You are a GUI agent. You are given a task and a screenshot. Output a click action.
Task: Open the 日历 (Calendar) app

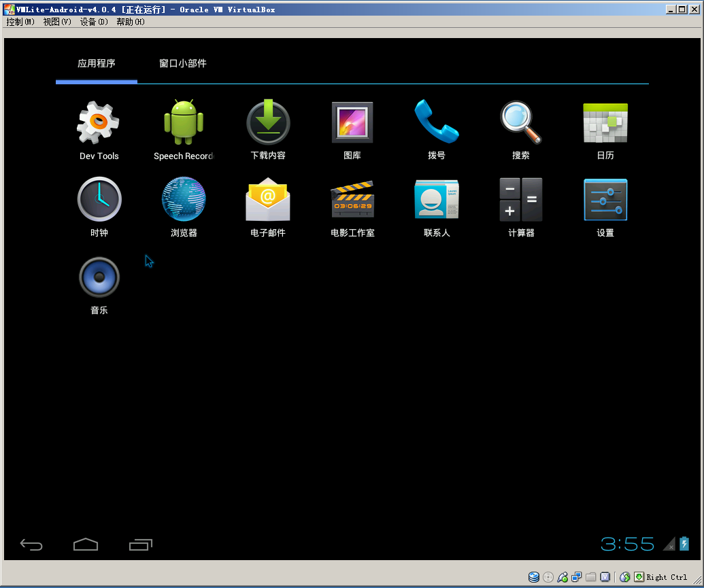pos(605,122)
